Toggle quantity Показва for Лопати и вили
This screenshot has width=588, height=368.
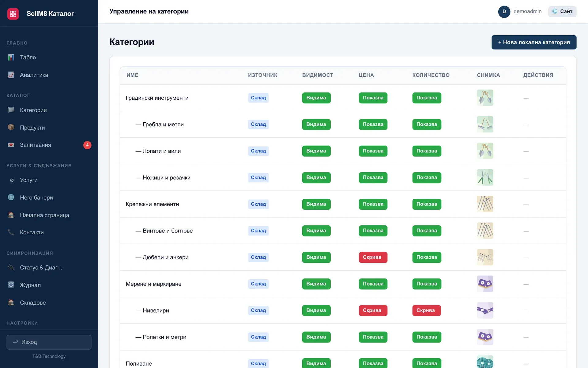427,151
